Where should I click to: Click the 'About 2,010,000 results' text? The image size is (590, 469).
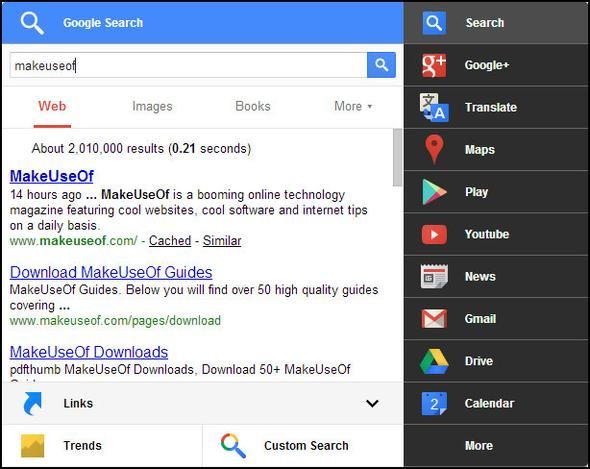[141, 148]
